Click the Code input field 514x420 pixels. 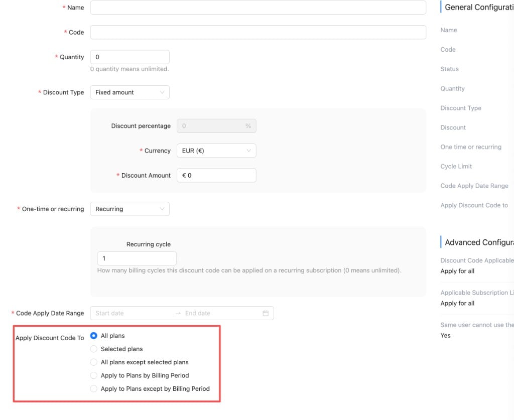coord(258,32)
